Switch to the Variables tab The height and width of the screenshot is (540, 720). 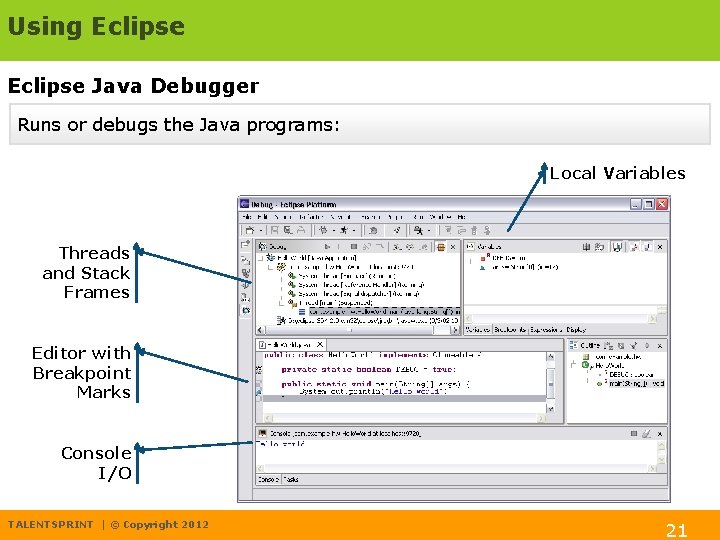[x=478, y=330]
